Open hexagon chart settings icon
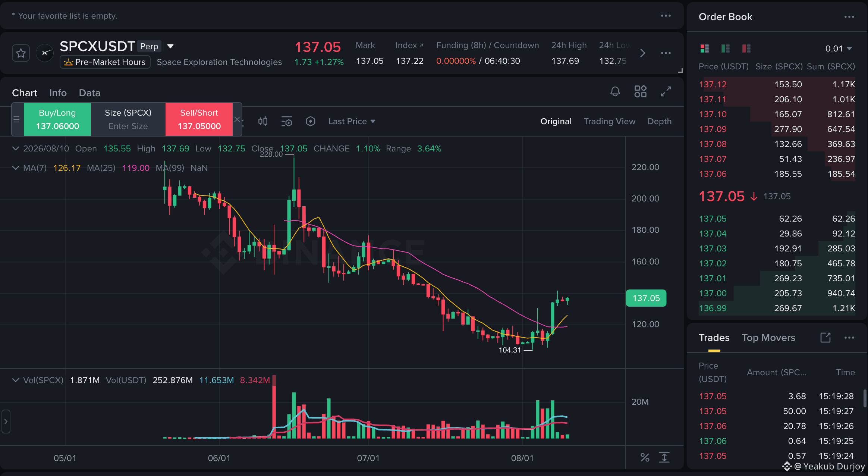The width and height of the screenshot is (868, 476). [311, 121]
